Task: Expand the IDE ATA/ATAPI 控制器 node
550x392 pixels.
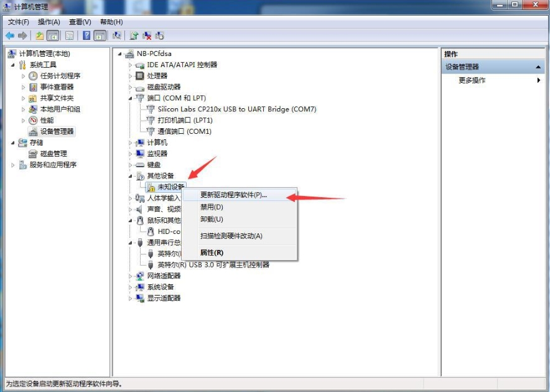Action: pos(131,65)
